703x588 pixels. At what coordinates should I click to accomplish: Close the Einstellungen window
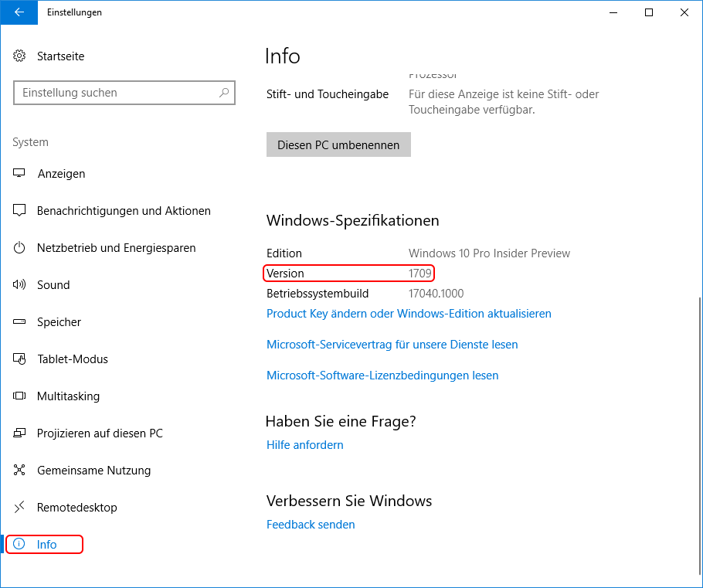point(684,12)
